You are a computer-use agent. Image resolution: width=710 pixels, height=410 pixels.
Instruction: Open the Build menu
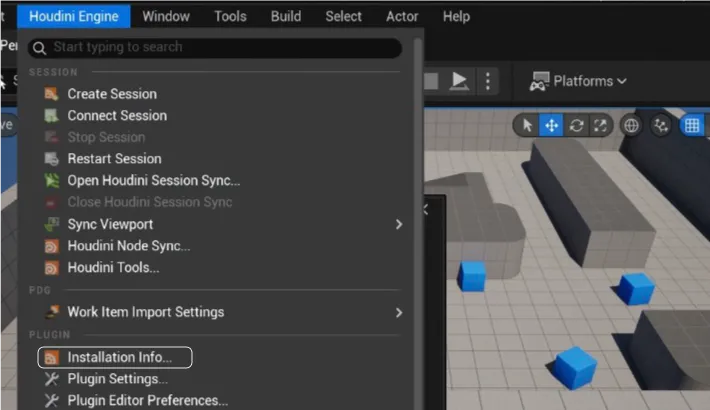coord(286,16)
